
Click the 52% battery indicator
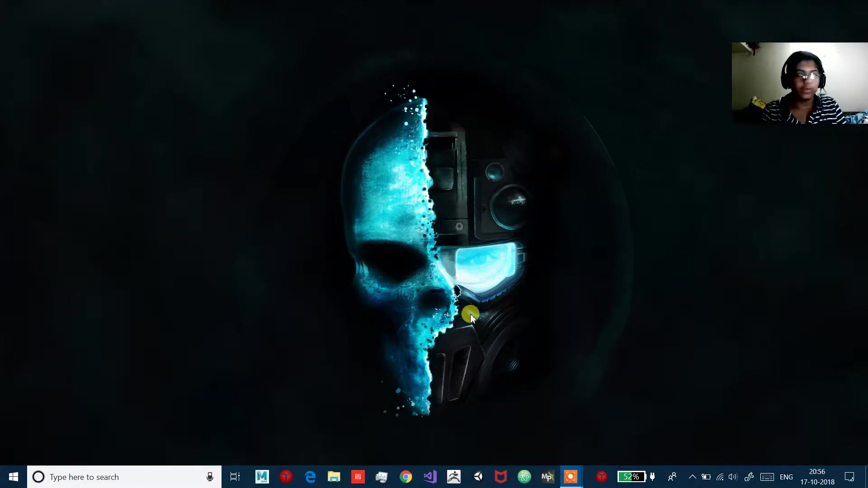(631, 477)
